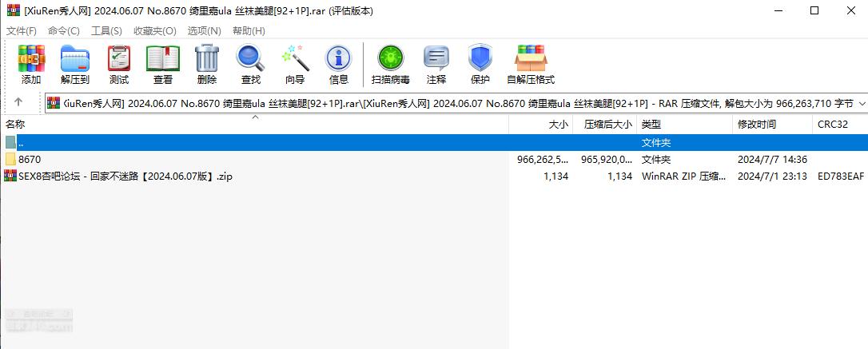Select the 8670 folder name

[x=30, y=159]
